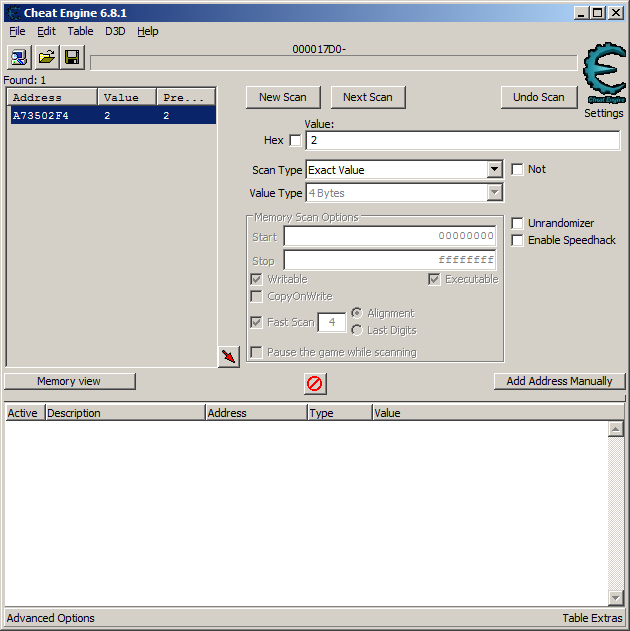Click the Value input field
This screenshot has height=631, width=630.
tap(463, 140)
